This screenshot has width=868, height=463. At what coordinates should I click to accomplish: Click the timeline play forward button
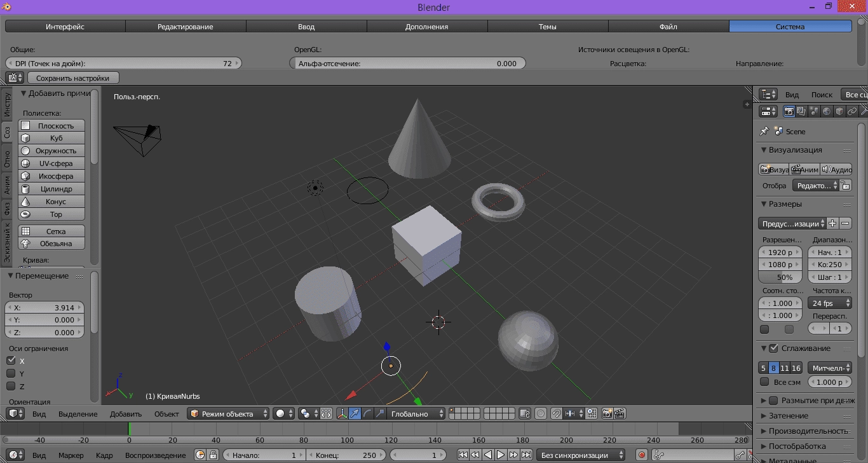point(501,455)
